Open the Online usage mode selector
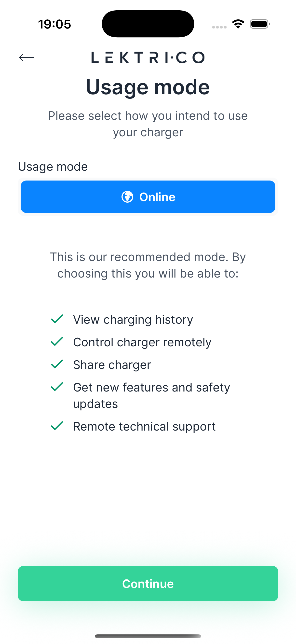 (x=148, y=197)
